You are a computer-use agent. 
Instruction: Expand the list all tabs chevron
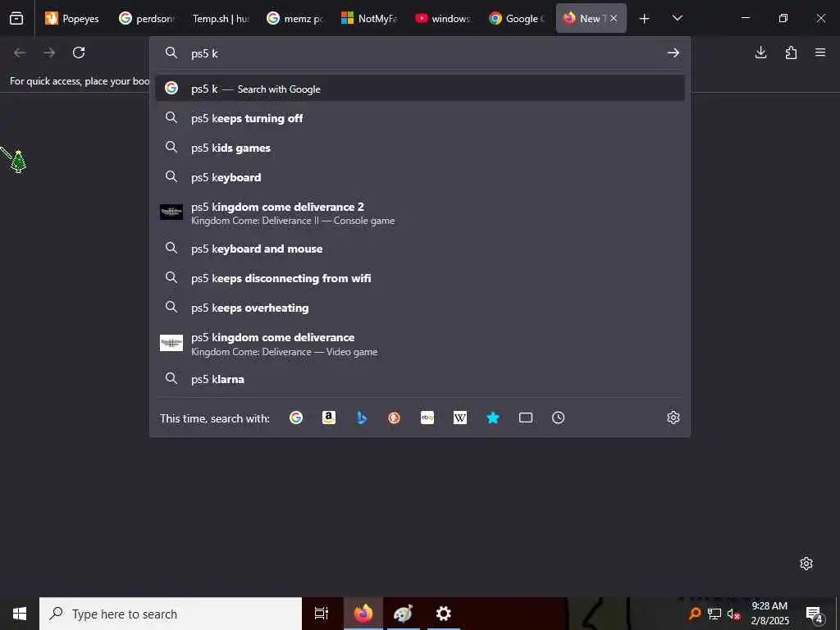coord(677,18)
